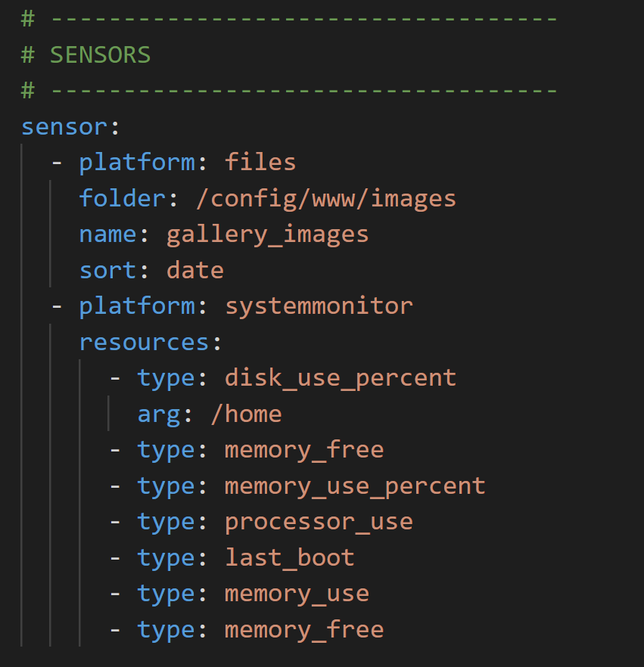The height and width of the screenshot is (667, 644).
Task: Click the disk_use_percent type value
Action: coord(341,377)
